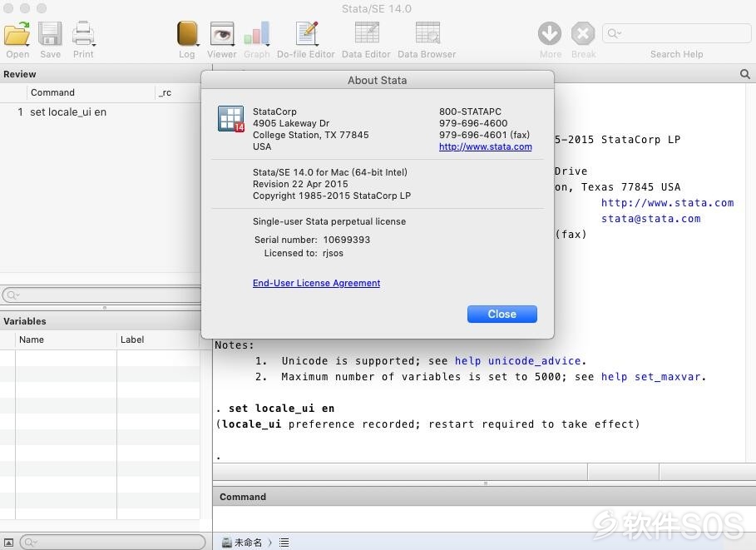
Task: Click the 未命名 path item
Action: 248,543
